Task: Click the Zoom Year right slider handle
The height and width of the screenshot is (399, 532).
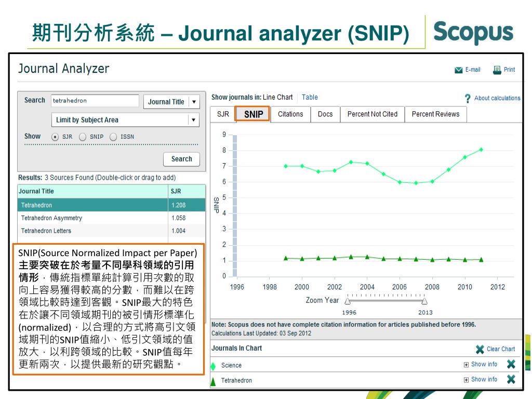Action: [x=424, y=301]
